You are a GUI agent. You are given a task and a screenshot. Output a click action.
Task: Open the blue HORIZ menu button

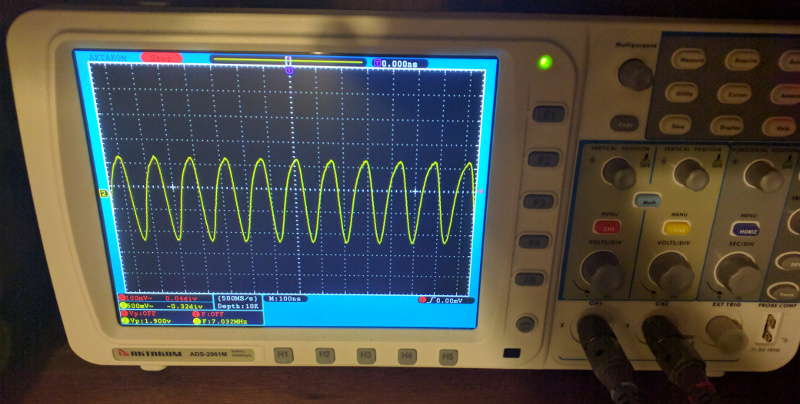click(745, 229)
